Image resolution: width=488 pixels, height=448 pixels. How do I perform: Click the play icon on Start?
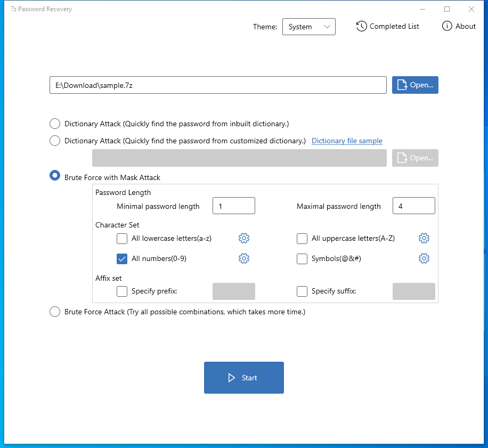click(232, 378)
